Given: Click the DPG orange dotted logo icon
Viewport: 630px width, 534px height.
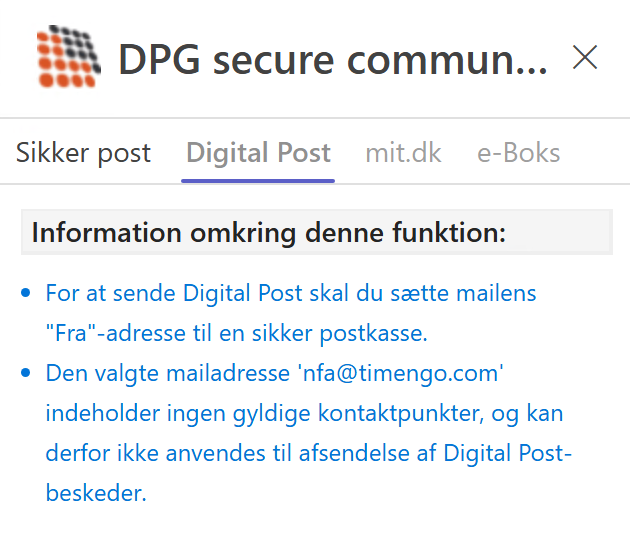Looking at the screenshot, I should (x=69, y=57).
